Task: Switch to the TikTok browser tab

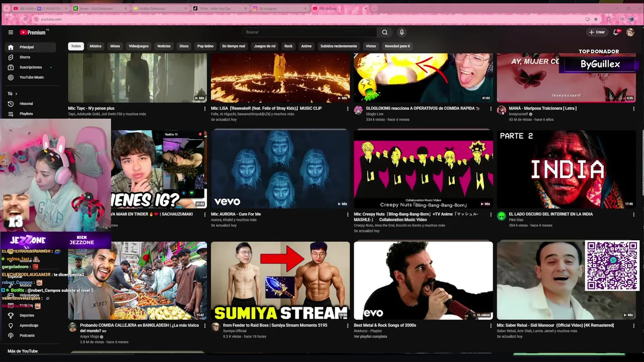Action: click(x=220, y=9)
